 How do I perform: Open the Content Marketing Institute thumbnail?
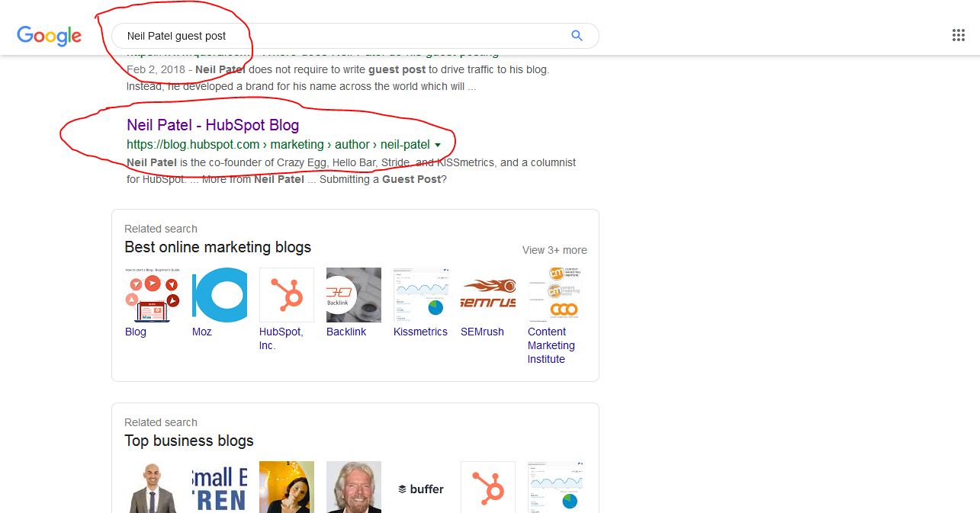555,295
